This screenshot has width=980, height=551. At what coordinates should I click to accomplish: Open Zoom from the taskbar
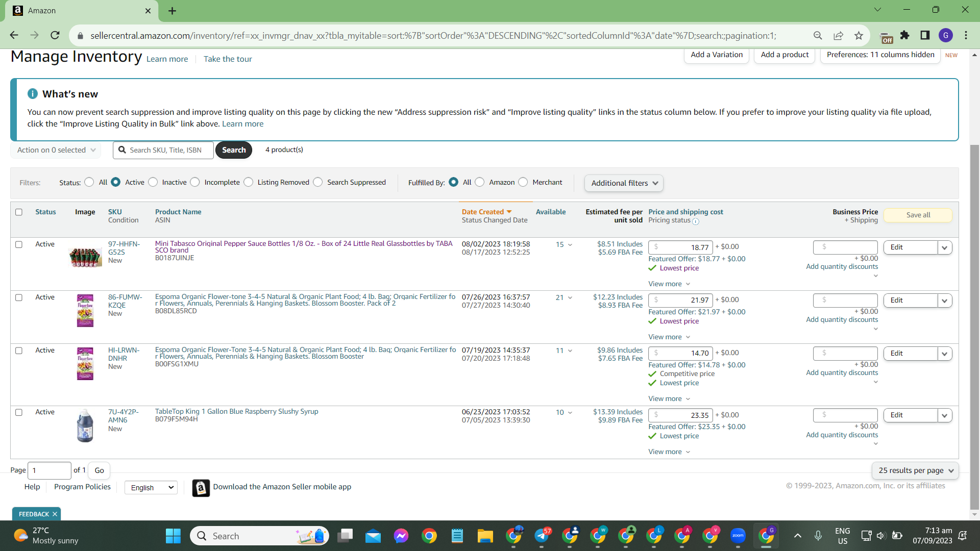pos(738,536)
